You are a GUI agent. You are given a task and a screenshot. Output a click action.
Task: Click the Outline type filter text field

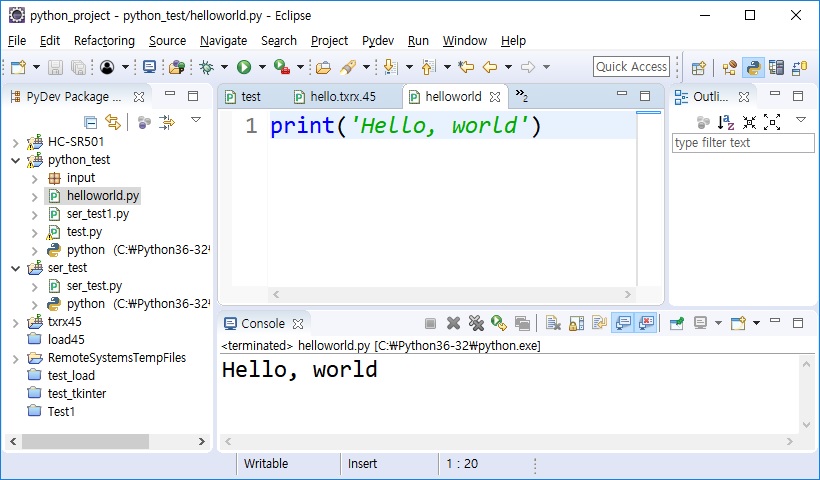pyautogui.click(x=743, y=143)
